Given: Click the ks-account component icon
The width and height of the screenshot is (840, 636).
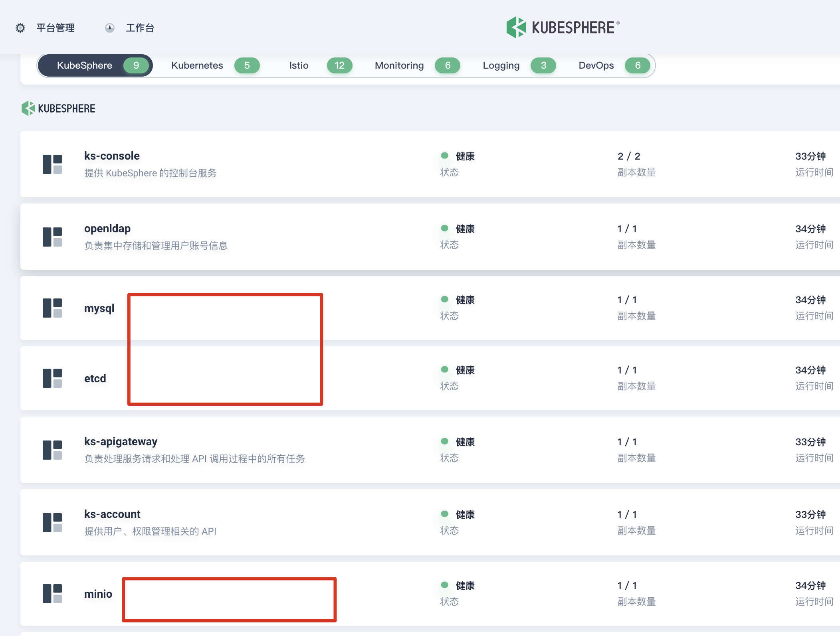Looking at the screenshot, I should tap(52, 523).
